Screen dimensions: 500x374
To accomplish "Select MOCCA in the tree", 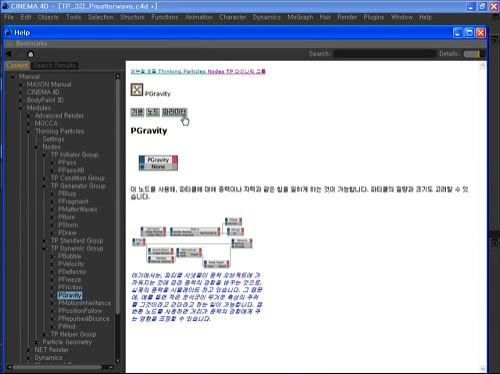I will click(46, 123).
